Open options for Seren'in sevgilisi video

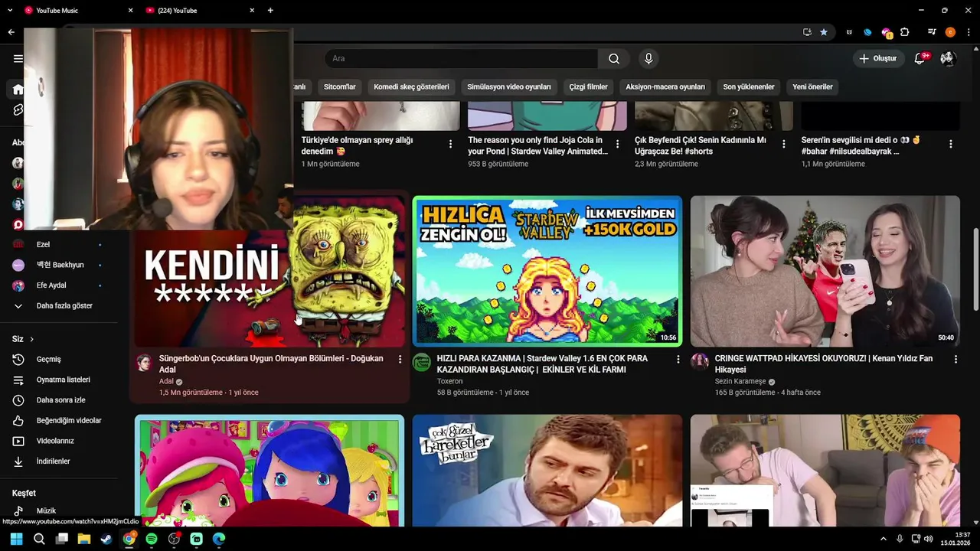coord(951,144)
